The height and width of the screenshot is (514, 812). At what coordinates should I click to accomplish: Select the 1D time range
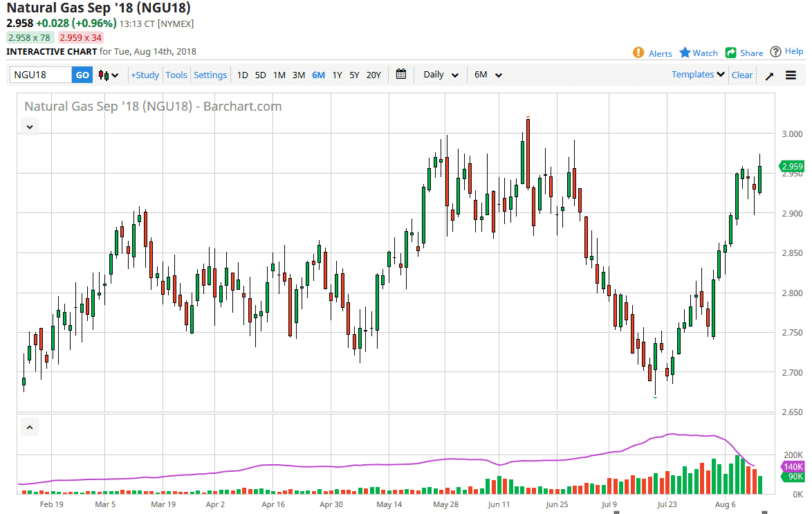(x=242, y=75)
